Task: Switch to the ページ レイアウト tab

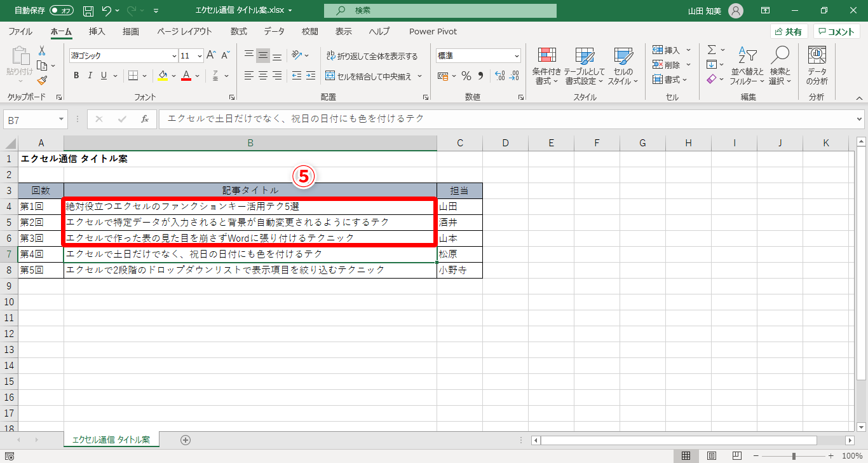Action: [184, 31]
